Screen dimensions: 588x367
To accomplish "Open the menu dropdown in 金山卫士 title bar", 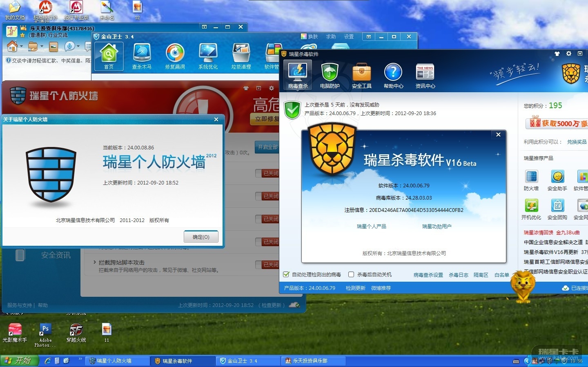I will [x=369, y=37].
